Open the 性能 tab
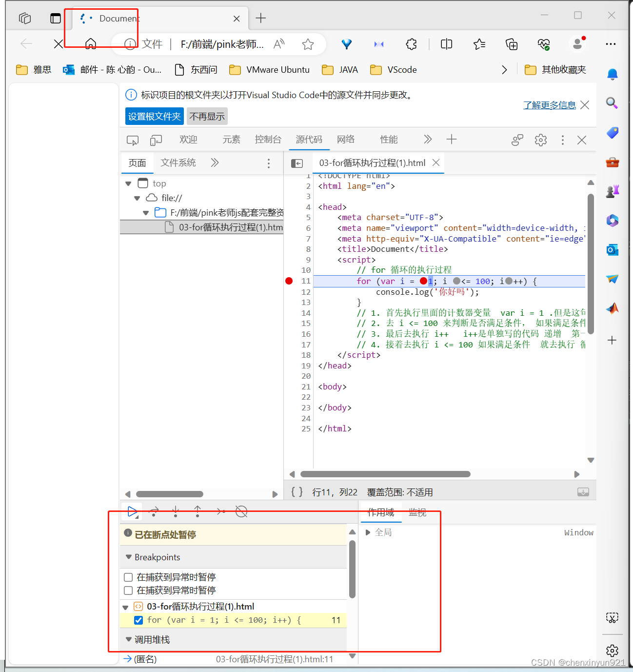633x672 pixels. coord(389,140)
